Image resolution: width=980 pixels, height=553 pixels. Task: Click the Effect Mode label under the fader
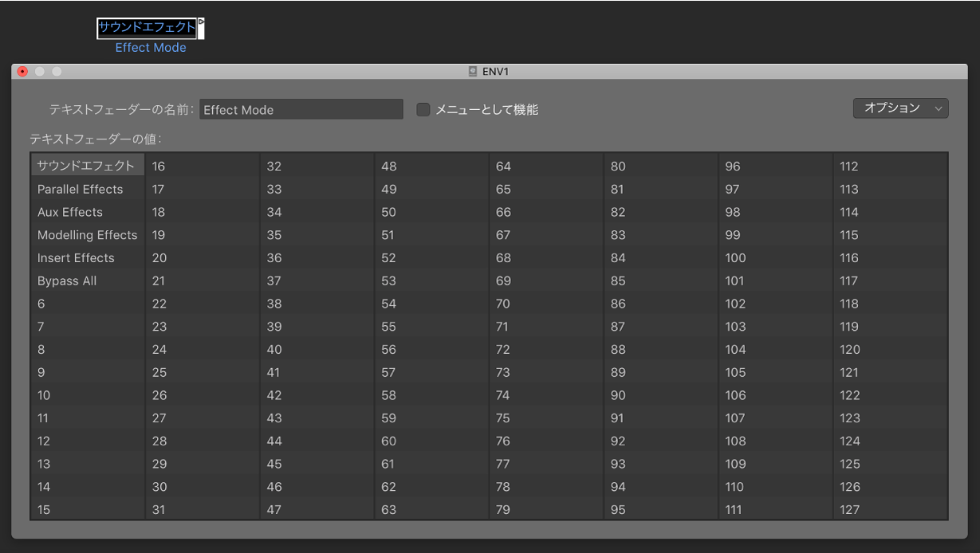150,47
